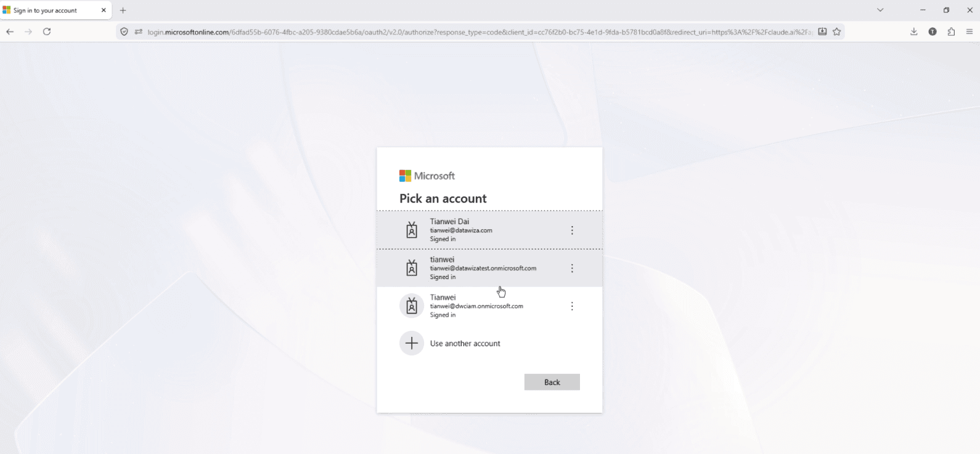Click the badge icon of dwciam account
Viewport: 980px width, 454px height.
click(x=412, y=306)
